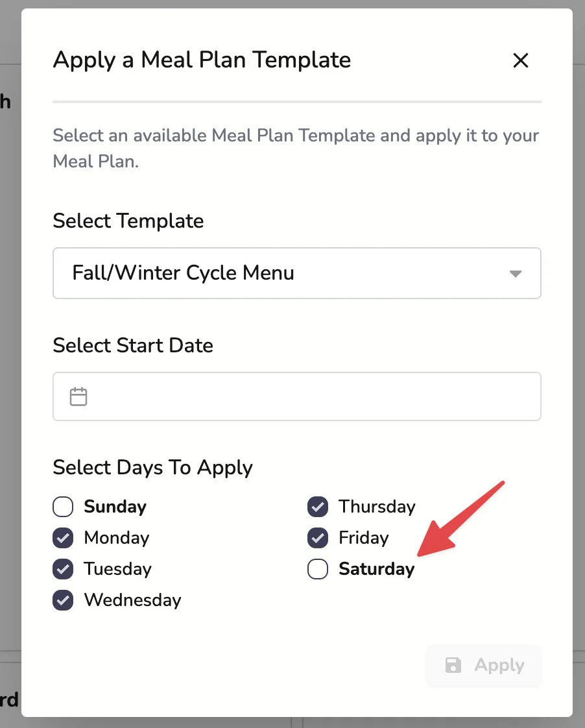585x728 pixels.
Task: Click the Apply a Meal Plan Template title
Action: click(x=202, y=60)
